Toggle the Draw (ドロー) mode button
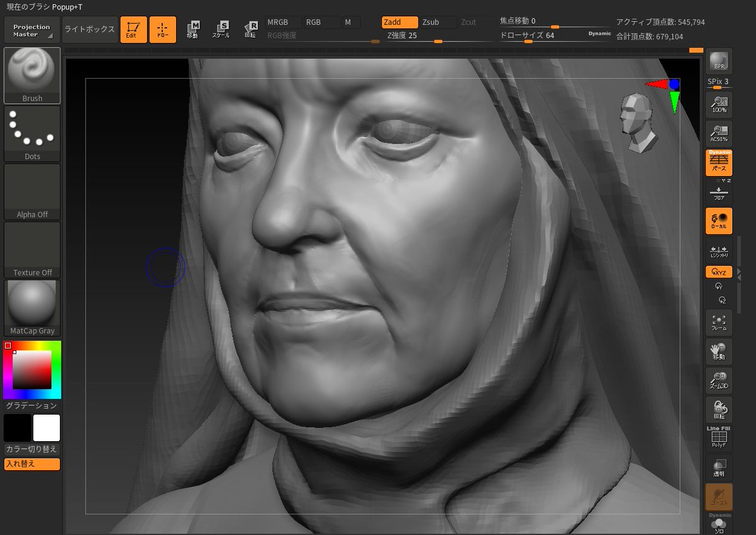 click(163, 30)
